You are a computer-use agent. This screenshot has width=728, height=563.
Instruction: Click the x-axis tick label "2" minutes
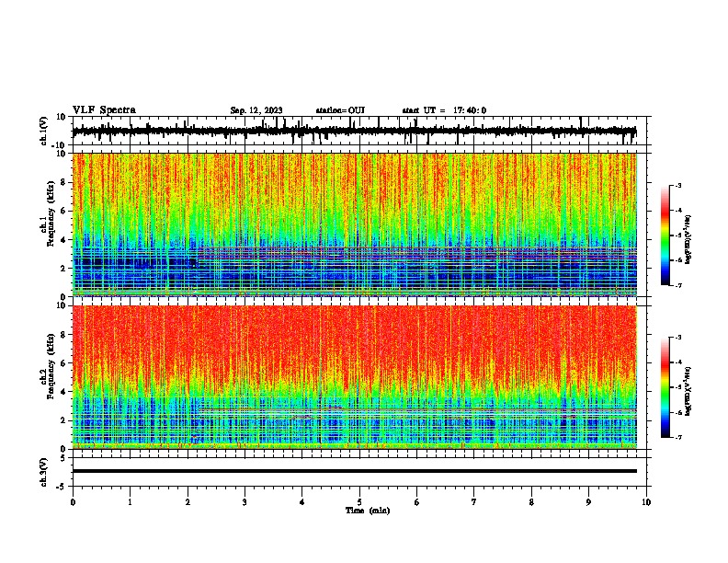(x=188, y=502)
